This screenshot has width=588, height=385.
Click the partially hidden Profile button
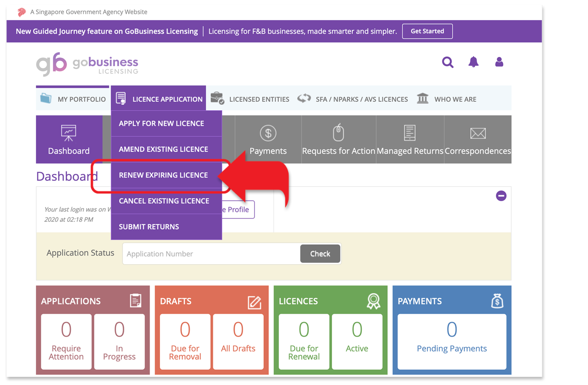pyautogui.click(x=239, y=209)
